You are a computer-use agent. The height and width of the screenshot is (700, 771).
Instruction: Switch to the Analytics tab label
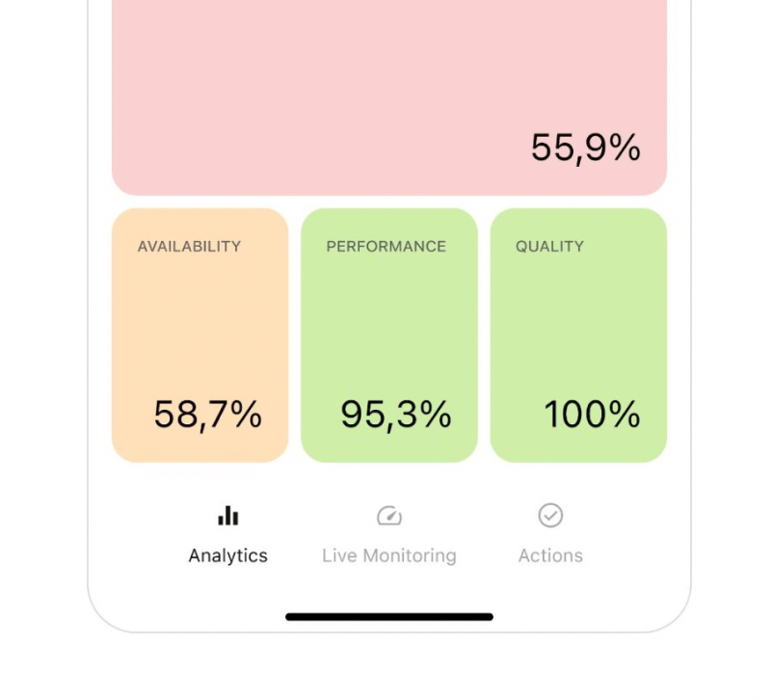point(228,555)
